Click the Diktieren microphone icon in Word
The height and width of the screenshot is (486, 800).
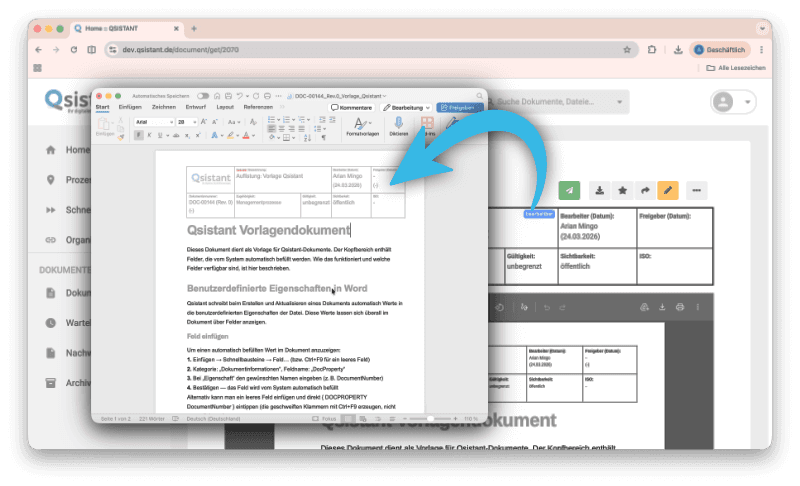(398, 123)
